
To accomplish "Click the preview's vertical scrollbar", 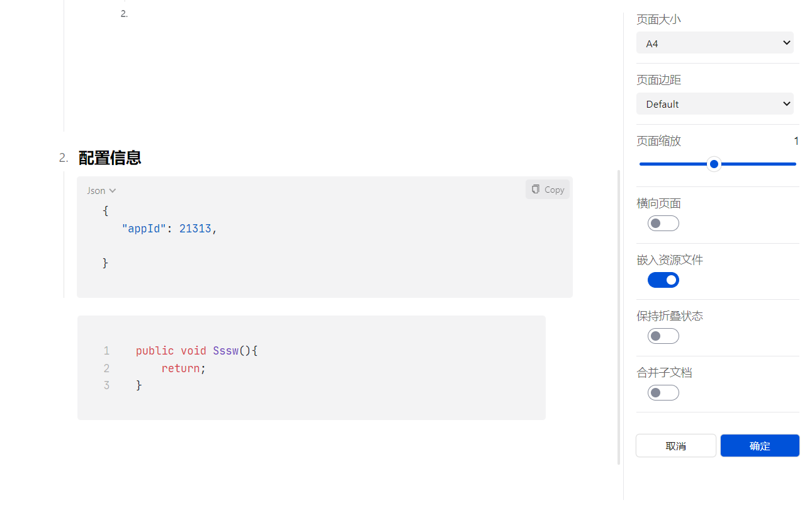I will 619,315.
